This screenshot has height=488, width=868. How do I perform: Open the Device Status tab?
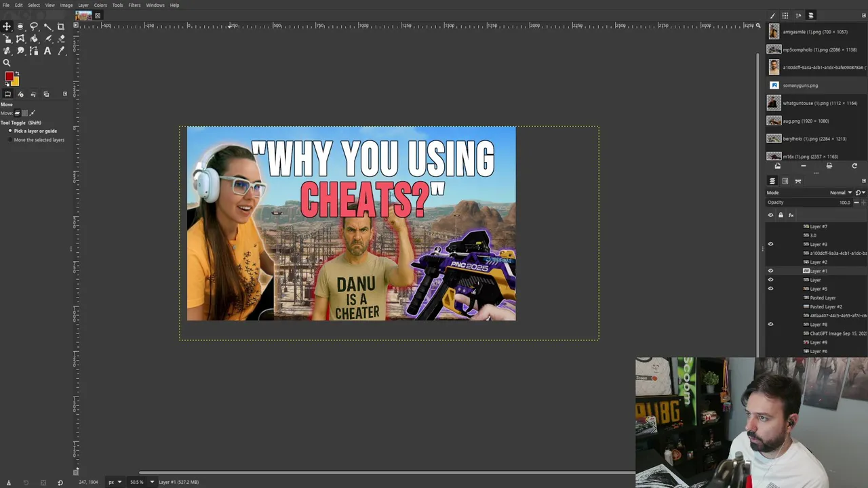click(20, 94)
